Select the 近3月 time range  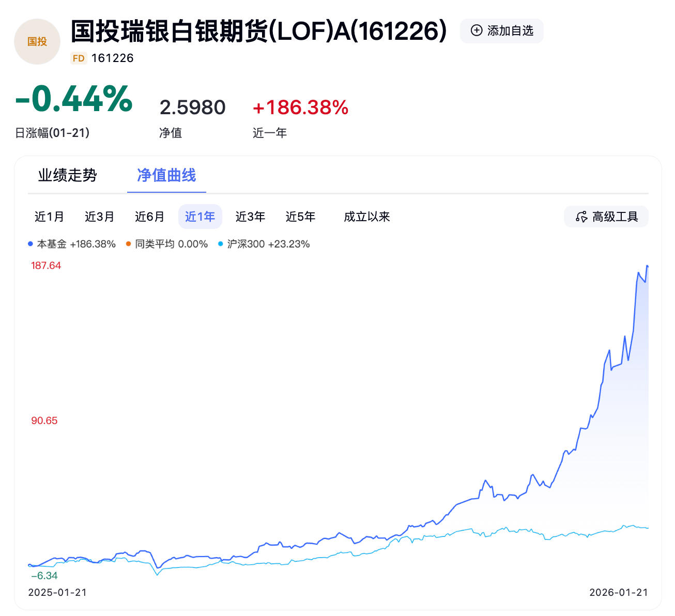[99, 217]
